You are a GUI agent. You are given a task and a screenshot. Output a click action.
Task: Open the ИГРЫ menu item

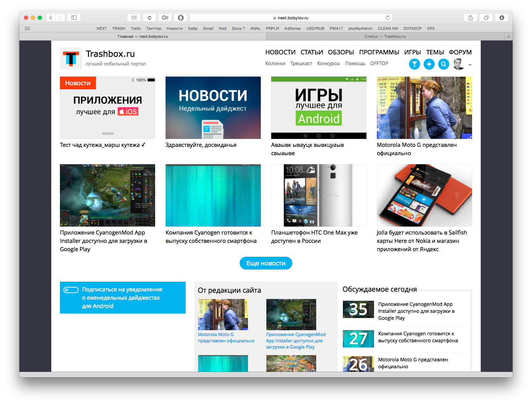click(x=413, y=52)
